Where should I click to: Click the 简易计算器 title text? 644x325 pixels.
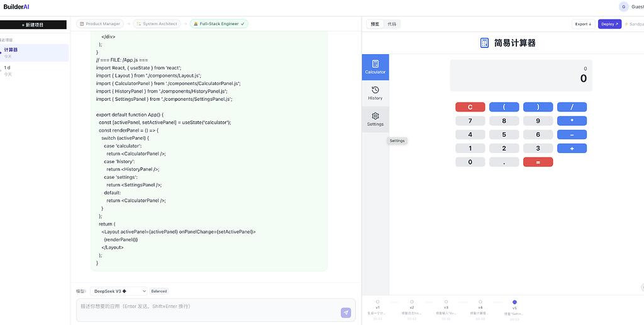click(514, 43)
